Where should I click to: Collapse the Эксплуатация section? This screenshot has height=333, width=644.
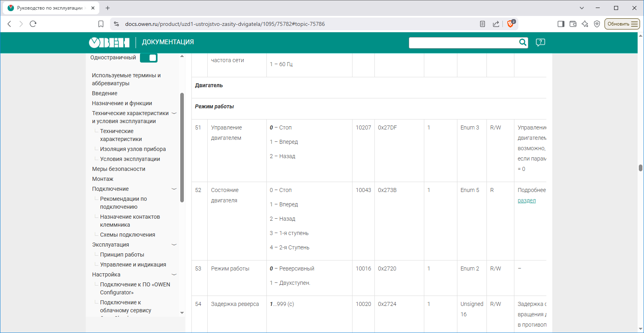(174, 245)
